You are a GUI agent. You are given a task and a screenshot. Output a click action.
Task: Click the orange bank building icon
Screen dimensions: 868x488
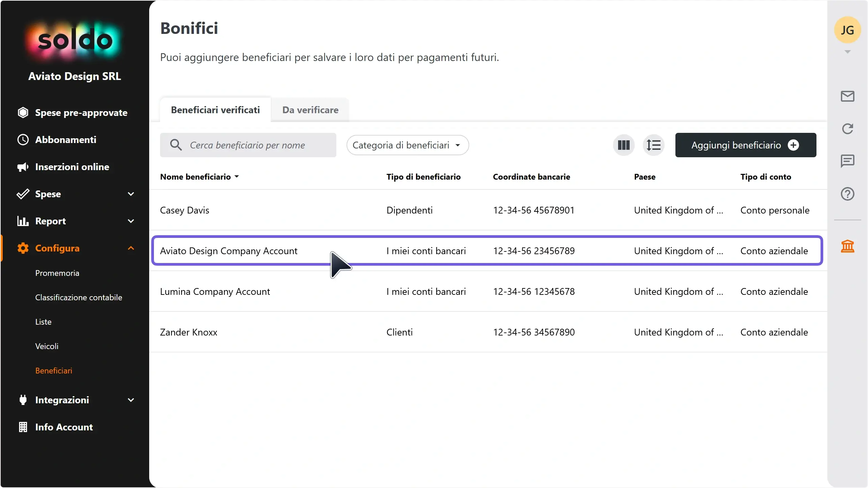(847, 246)
